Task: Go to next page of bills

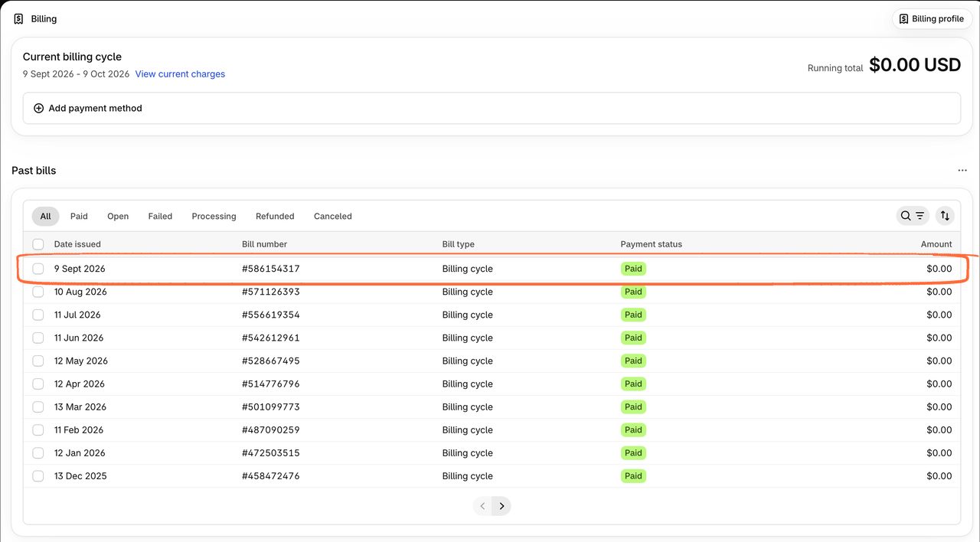Action: tap(501, 506)
